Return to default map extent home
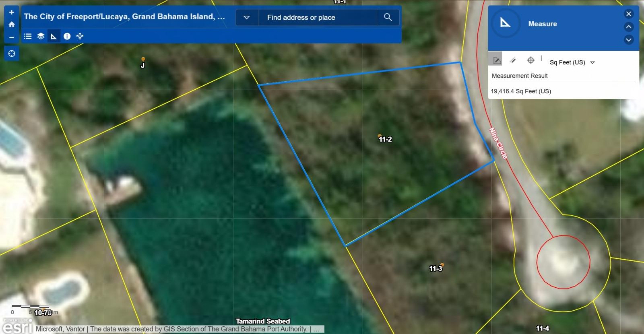Image resolution: width=644 pixels, height=334 pixels. (12, 25)
